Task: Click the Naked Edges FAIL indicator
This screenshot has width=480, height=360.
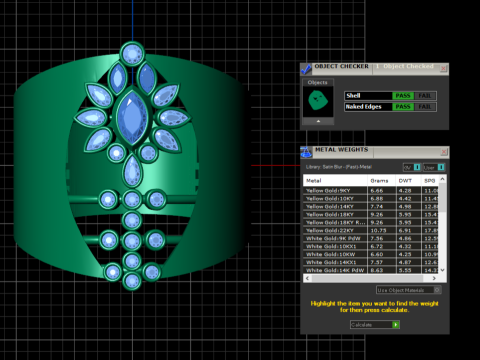Action: pyautogui.click(x=425, y=107)
